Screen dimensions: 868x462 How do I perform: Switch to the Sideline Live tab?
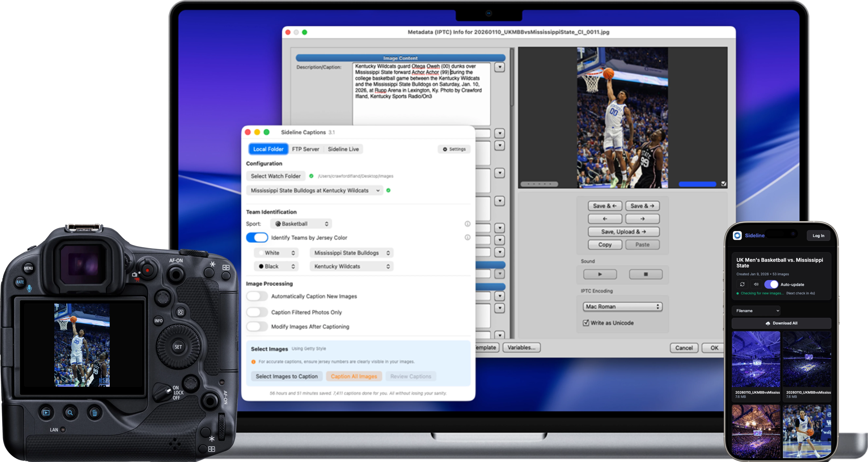coord(343,149)
